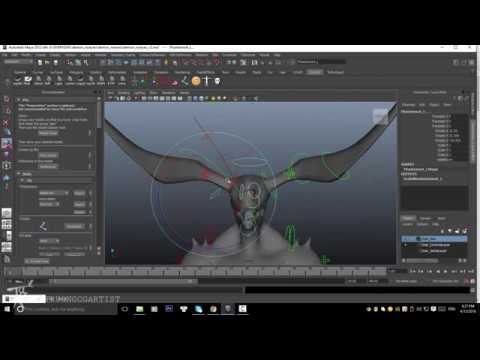
Task: Click the green skeleton shelf icon
Action: coord(185,81)
